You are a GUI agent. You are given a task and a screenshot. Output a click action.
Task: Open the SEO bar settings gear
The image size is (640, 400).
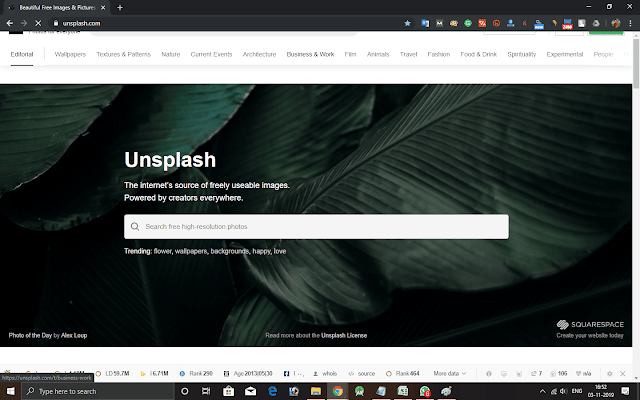[609, 373]
